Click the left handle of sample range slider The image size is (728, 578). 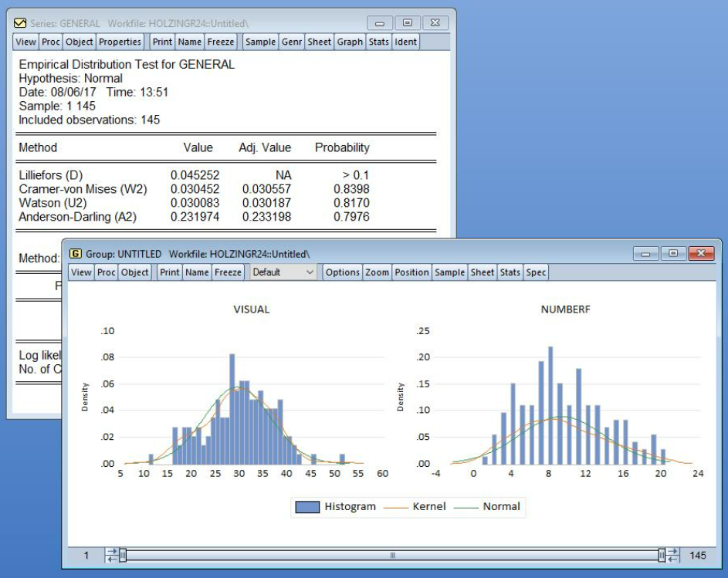click(123, 555)
